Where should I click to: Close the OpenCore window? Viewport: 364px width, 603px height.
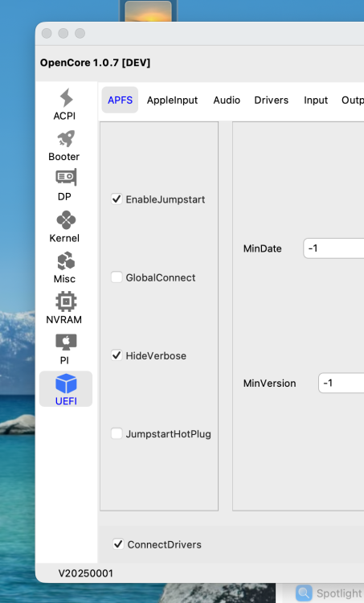coord(47,34)
